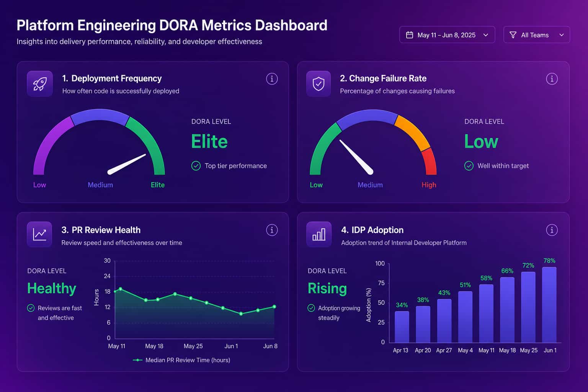Click the "3. PR Review Health" card title
This screenshot has width=588, height=392.
101,230
